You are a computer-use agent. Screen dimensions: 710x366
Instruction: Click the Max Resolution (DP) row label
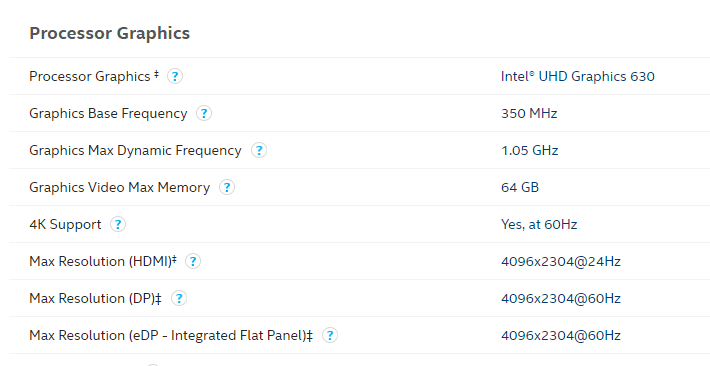pos(95,299)
